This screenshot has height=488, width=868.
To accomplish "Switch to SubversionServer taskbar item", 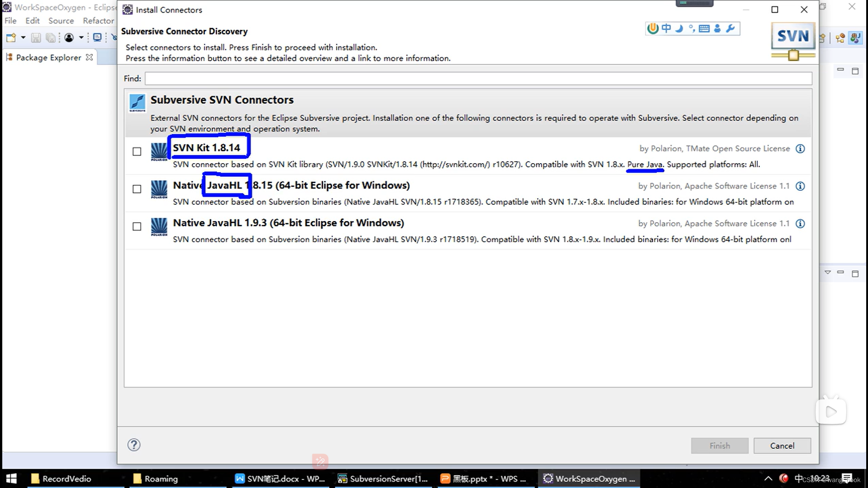I will click(x=383, y=479).
